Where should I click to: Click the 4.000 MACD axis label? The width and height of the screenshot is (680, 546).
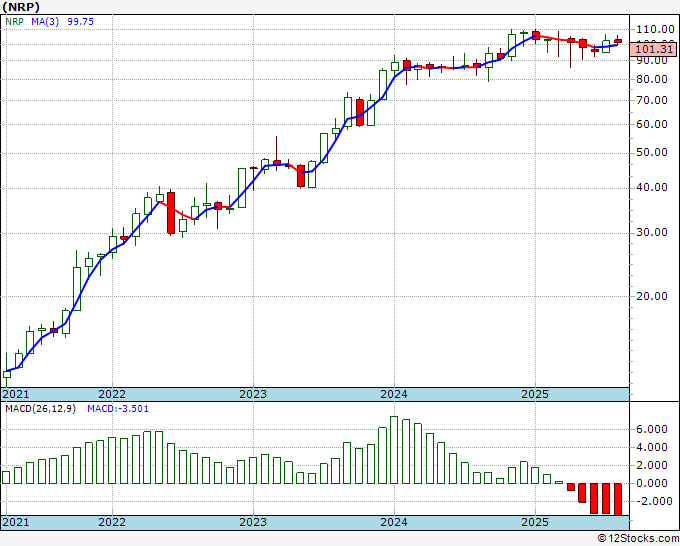coord(651,448)
